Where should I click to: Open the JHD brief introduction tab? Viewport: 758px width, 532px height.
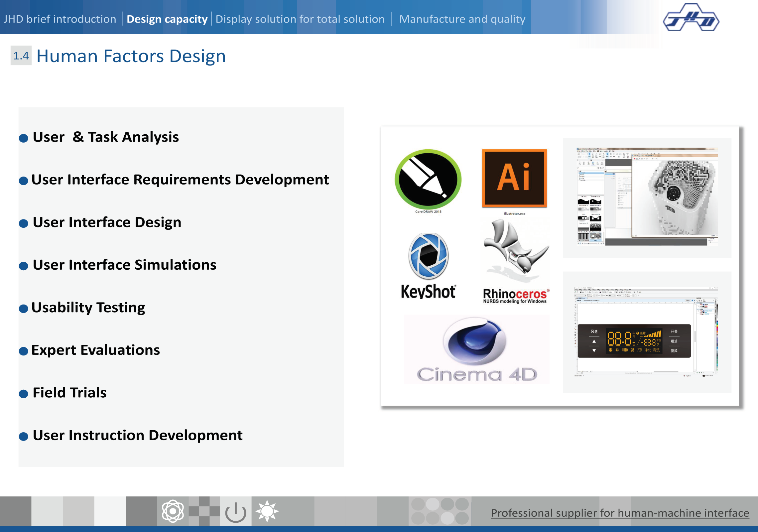[x=60, y=19]
